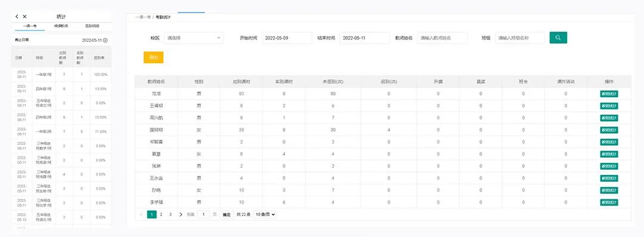644x237 pixels.
Task: Click the 实到课时 column header
Action: point(284,82)
